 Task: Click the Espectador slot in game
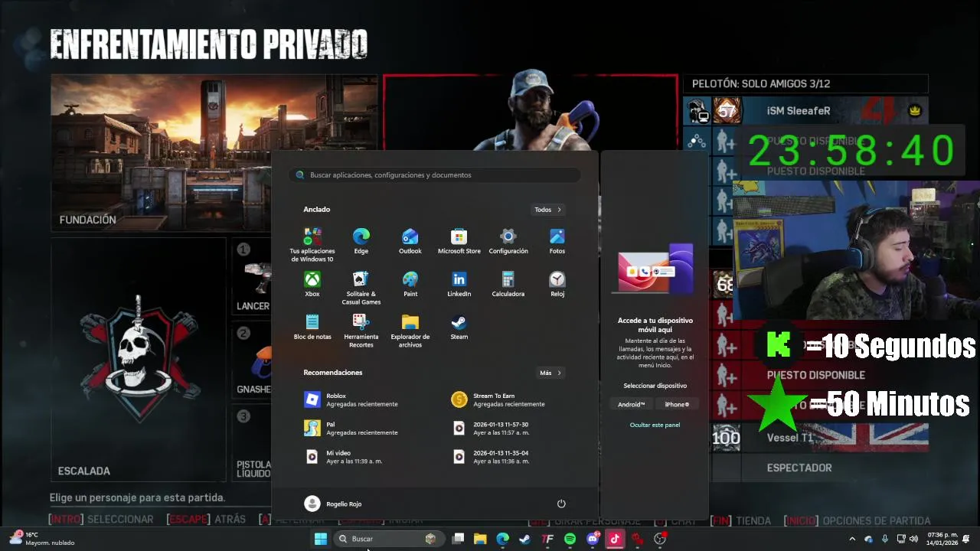pos(821,468)
